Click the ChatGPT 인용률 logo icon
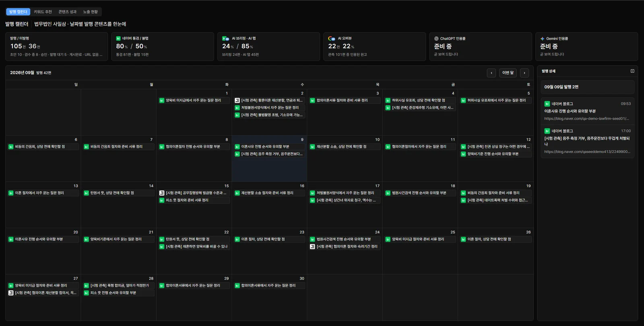 (x=436, y=39)
